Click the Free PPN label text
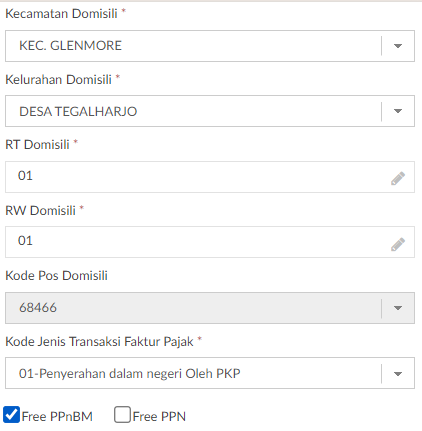Image resolution: width=422 pixels, height=431 pixels. point(159,417)
